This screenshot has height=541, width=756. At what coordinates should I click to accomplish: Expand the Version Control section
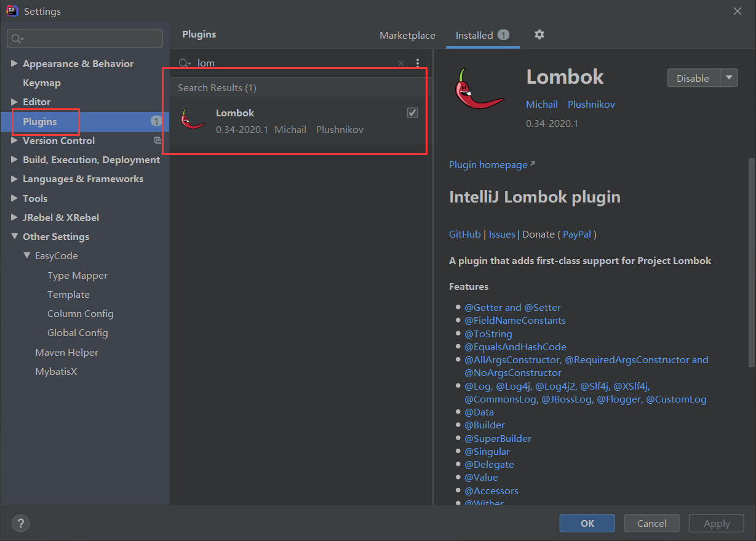[14, 140]
